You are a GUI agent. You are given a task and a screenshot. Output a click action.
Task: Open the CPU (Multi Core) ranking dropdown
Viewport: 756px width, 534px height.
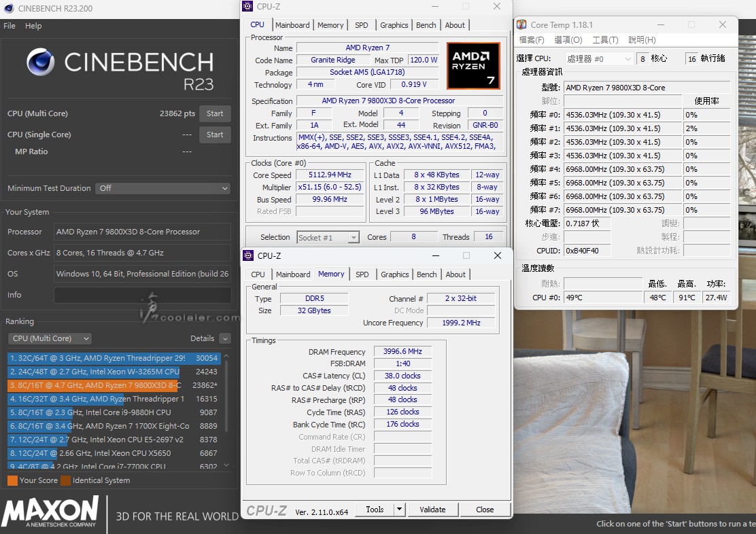click(50, 338)
